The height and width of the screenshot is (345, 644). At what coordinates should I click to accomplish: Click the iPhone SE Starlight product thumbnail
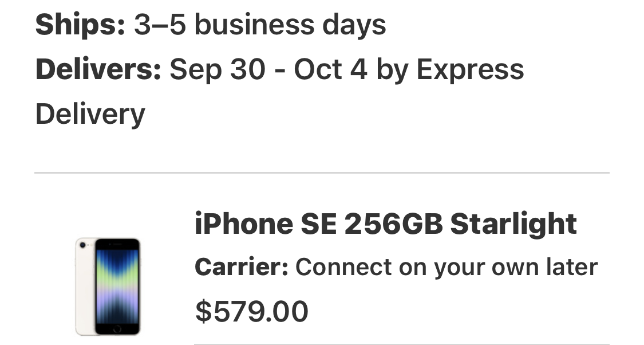pos(108,286)
